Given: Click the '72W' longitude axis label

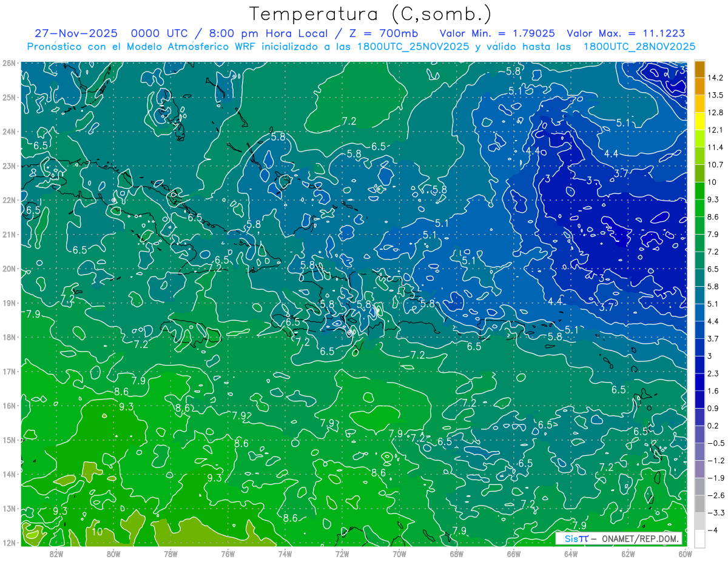Looking at the screenshot, I should (x=342, y=554).
